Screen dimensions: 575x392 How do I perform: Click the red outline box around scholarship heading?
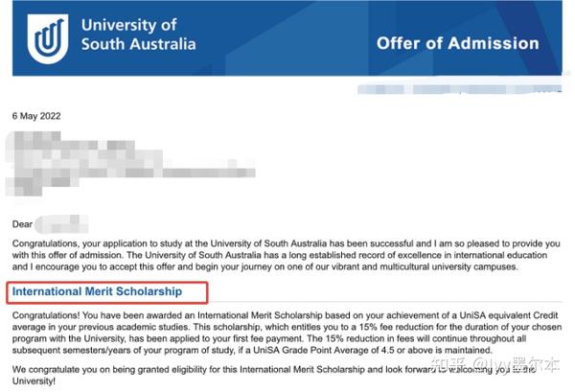[107, 292]
